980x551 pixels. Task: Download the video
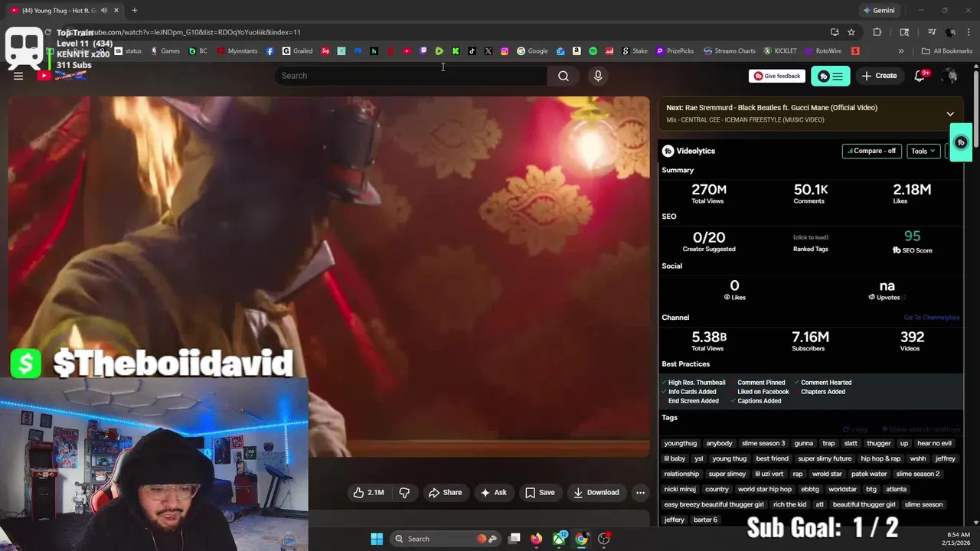(596, 493)
